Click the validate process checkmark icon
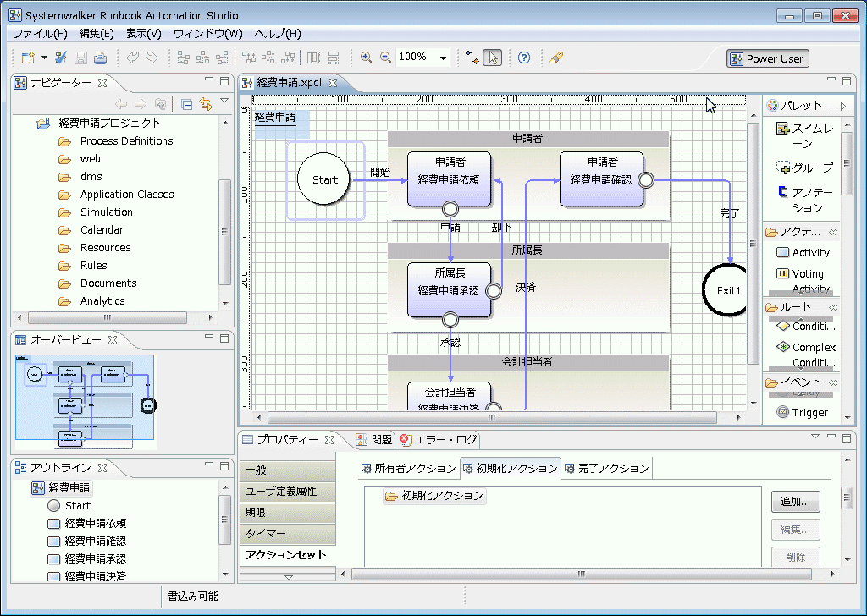The width and height of the screenshot is (867, 616). tap(61, 58)
